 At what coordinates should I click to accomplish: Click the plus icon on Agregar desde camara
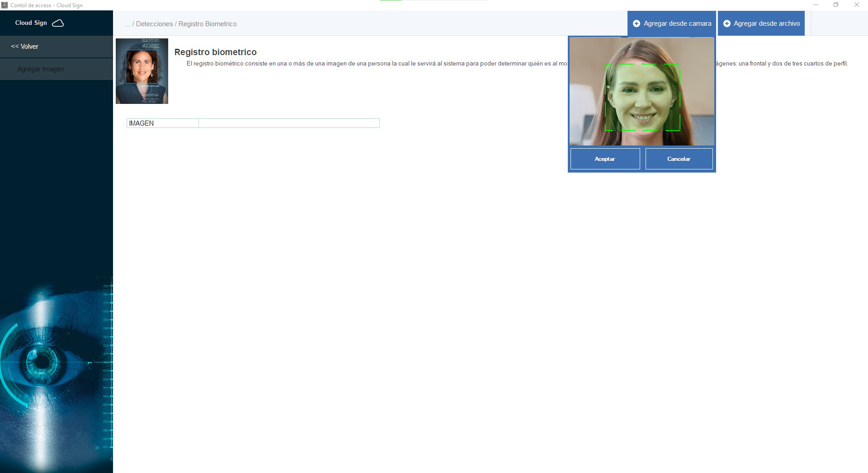tap(636, 23)
